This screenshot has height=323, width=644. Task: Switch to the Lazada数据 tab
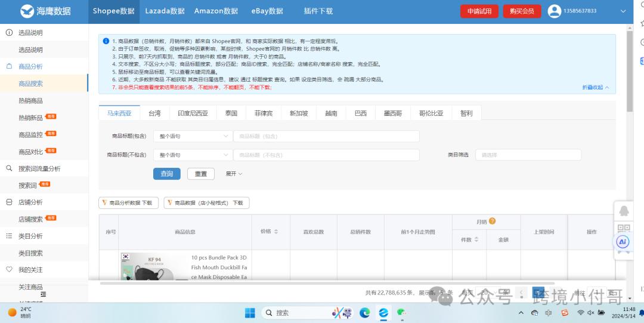165,11
